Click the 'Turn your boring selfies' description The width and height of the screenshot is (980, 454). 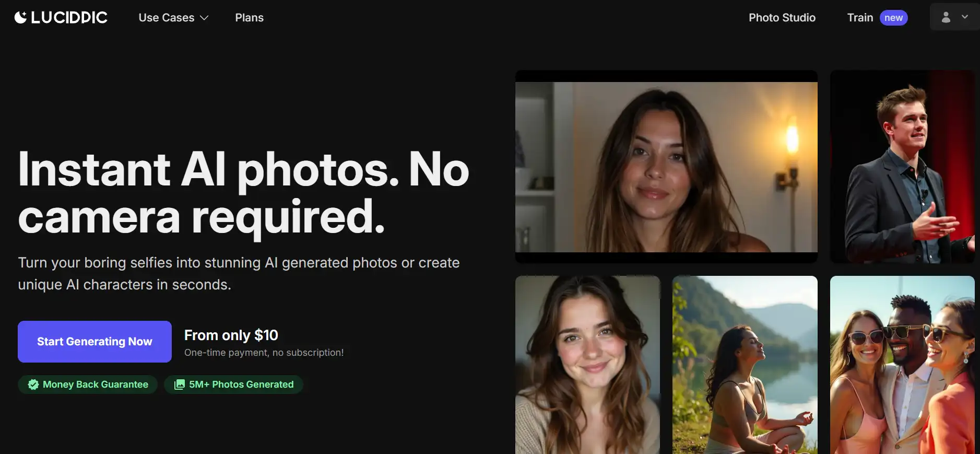pyautogui.click(x=239, y=273)
